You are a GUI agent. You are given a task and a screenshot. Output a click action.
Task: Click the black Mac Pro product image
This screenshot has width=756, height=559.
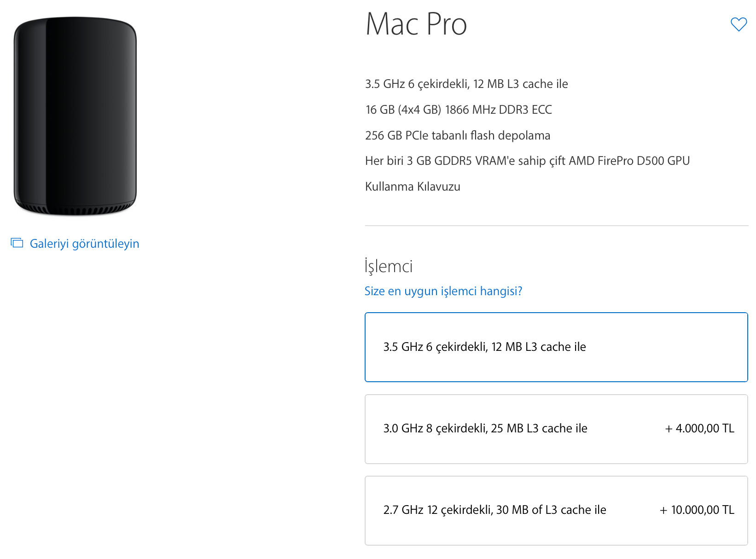tap(75, 115)
